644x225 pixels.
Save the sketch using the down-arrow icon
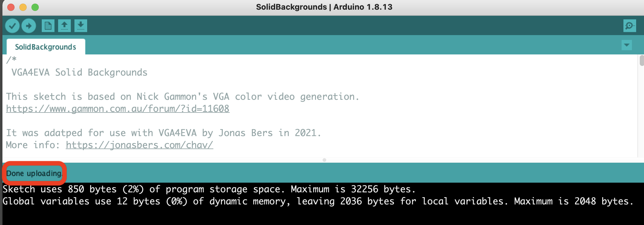[x=81, y=26]
